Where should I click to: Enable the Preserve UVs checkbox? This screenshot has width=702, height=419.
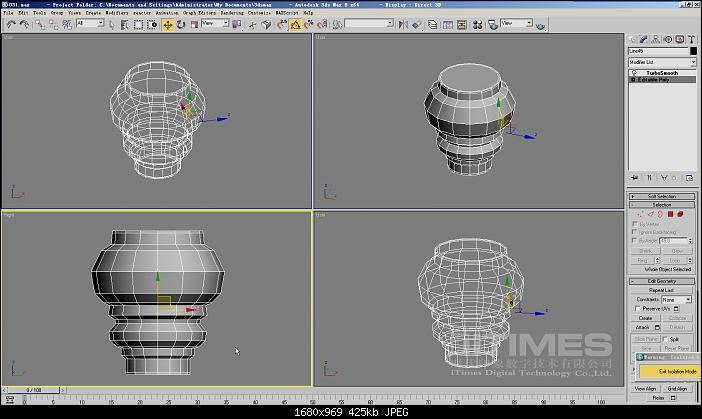click(x=637, y=308)
